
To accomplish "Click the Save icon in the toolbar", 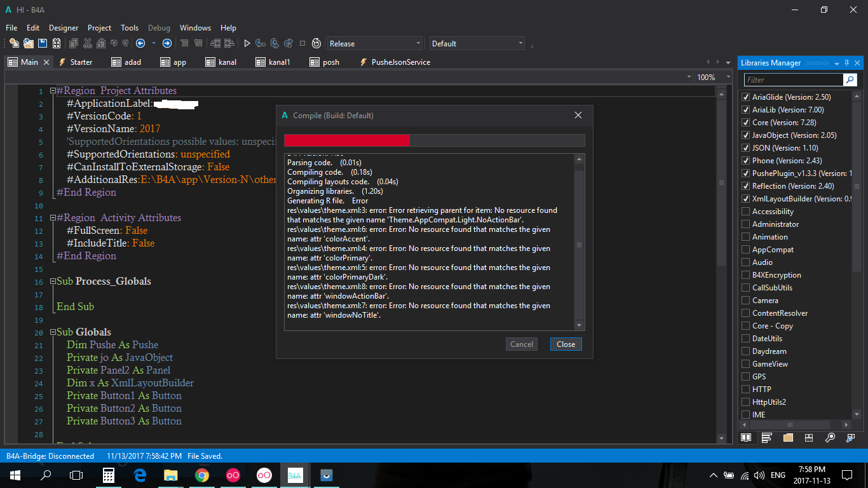I will tap(43, 43).
